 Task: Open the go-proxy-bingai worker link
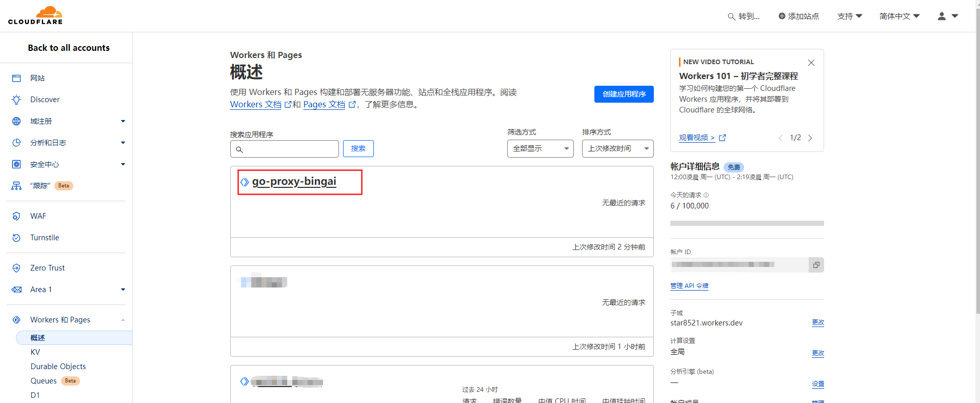294,182
